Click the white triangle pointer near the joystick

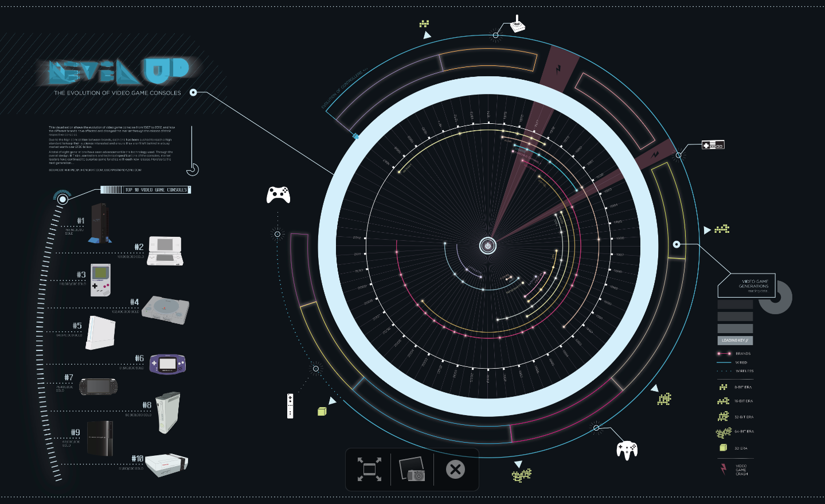[427, 35]
